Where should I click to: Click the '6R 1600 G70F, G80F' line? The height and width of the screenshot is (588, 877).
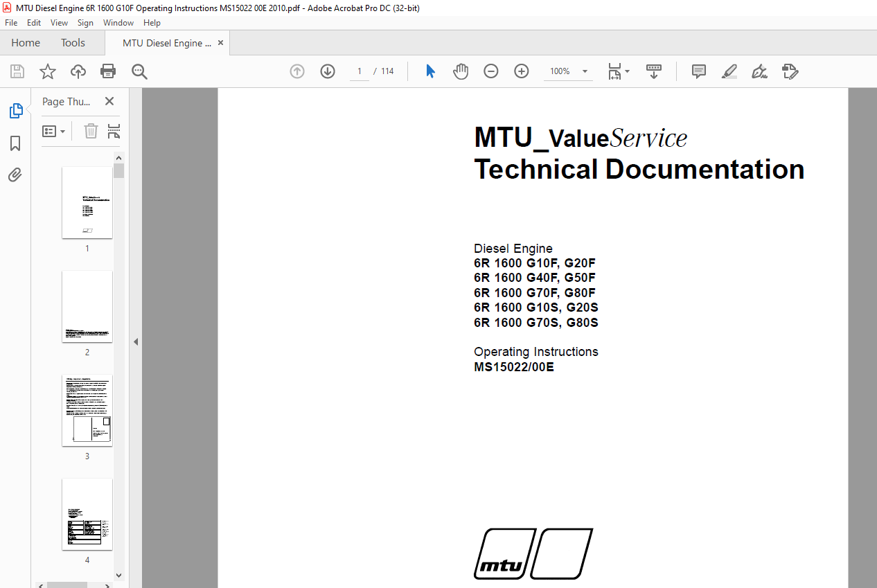click(x=535, y=293)
